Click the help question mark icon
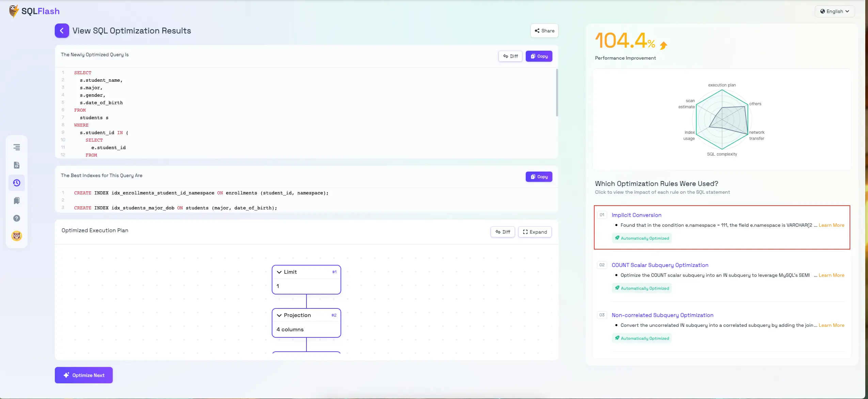Screen dimensions: 868x399 click(x=17, y=218)
